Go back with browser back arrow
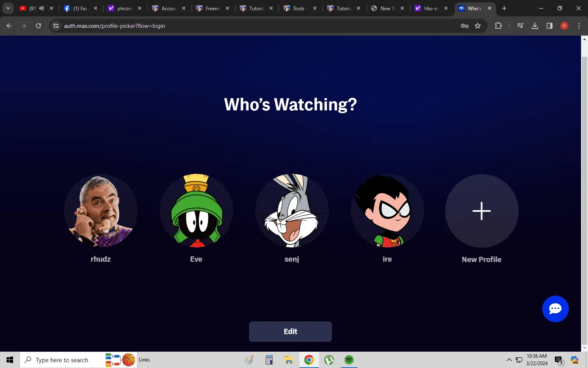 point(9,26)
